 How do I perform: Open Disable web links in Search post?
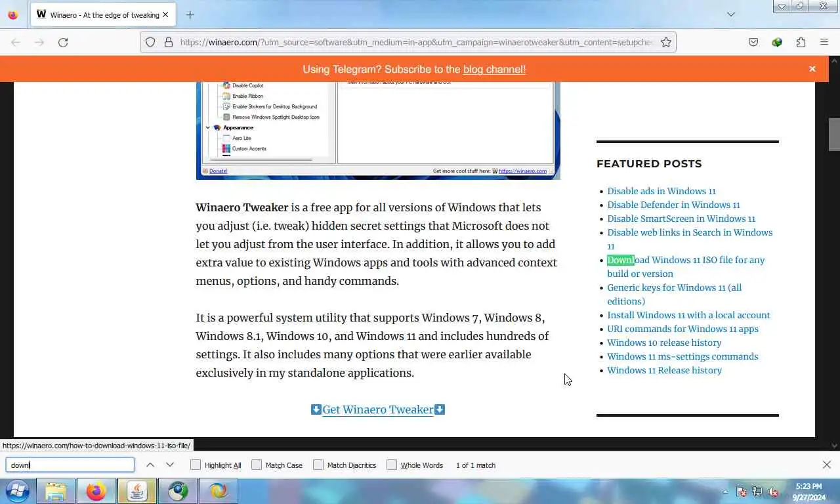tap(690, 239)
